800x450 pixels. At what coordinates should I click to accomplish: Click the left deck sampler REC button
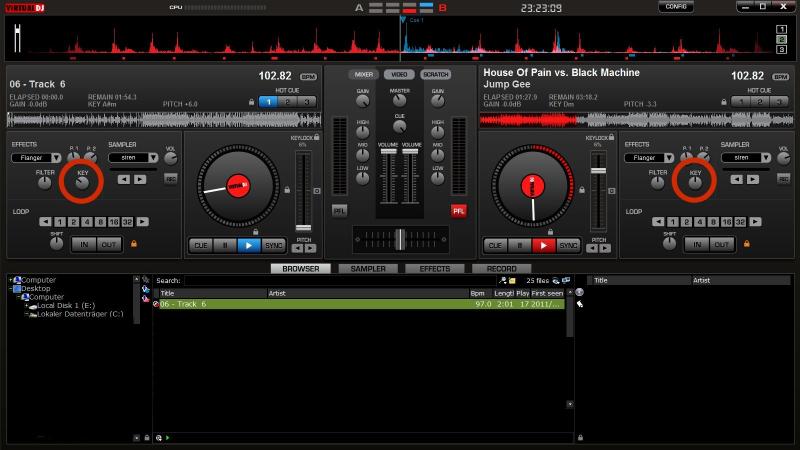point(170,179)
